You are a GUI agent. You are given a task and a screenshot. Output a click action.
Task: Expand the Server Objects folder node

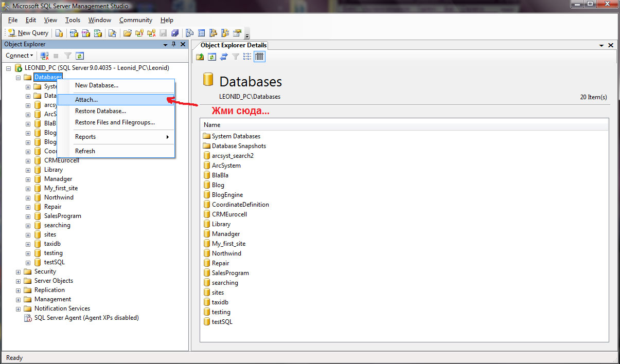pyautogui.click(x=19, y=281)
